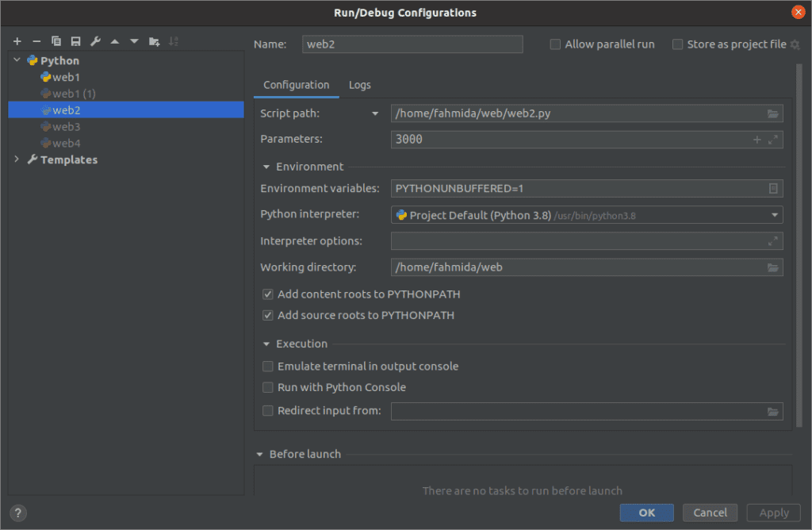Click the Save Configuration disk icon
The width and height of the screenshot is (812, 530).
(x=75, y=41)
